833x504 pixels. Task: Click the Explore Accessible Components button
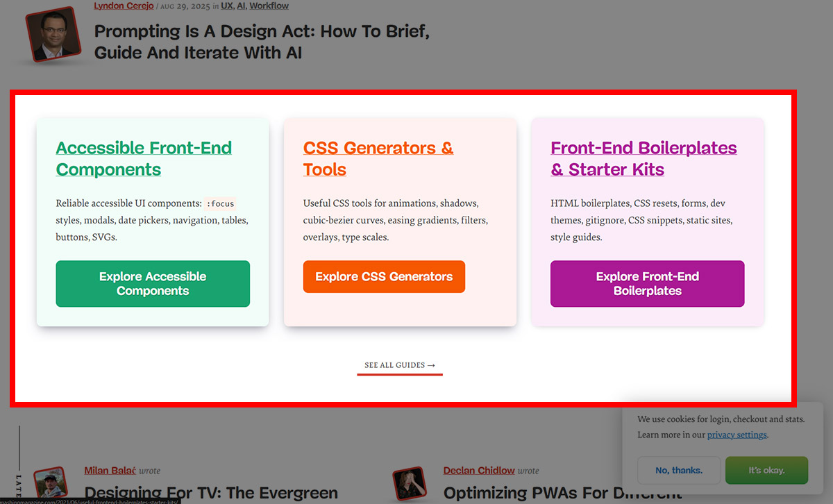pos(153,284)
